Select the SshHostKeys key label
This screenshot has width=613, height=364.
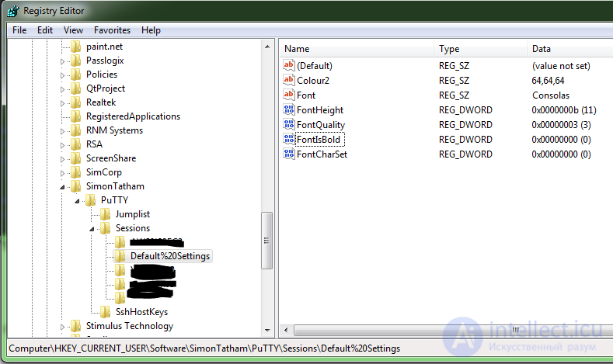141,312
